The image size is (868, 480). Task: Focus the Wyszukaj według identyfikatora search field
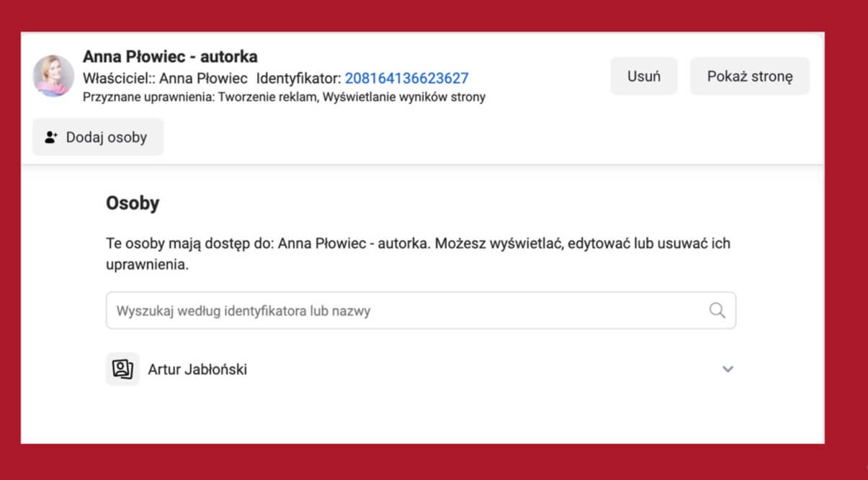(x=403, y=311)
